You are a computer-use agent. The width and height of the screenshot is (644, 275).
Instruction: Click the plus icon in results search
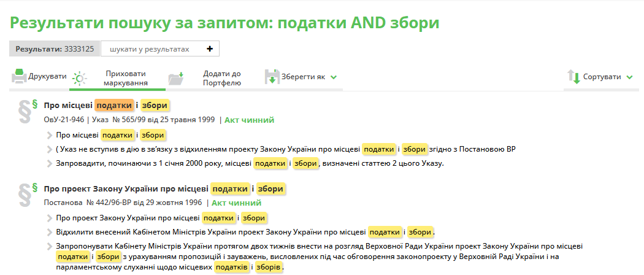pyautogui.click(x=209, y=48)
